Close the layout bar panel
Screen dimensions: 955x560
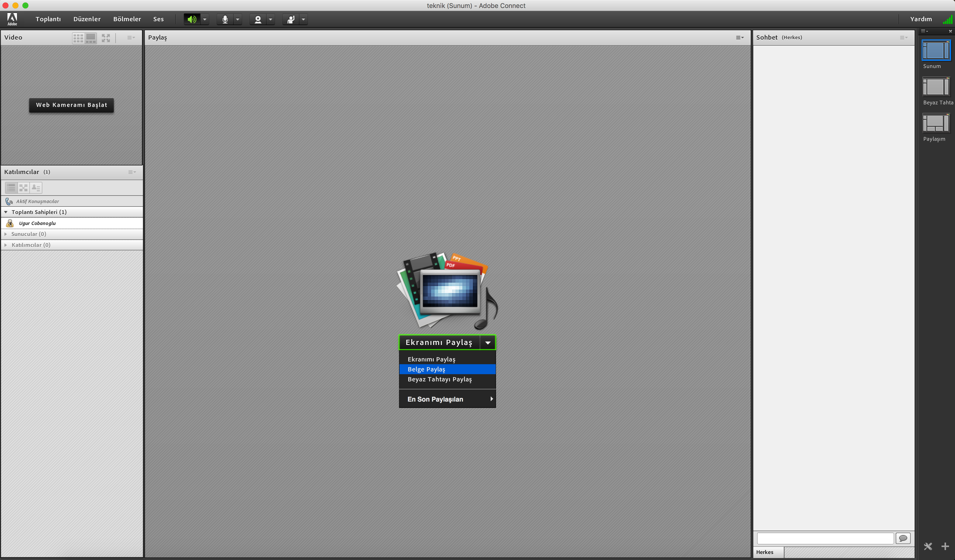click(950, 31)
